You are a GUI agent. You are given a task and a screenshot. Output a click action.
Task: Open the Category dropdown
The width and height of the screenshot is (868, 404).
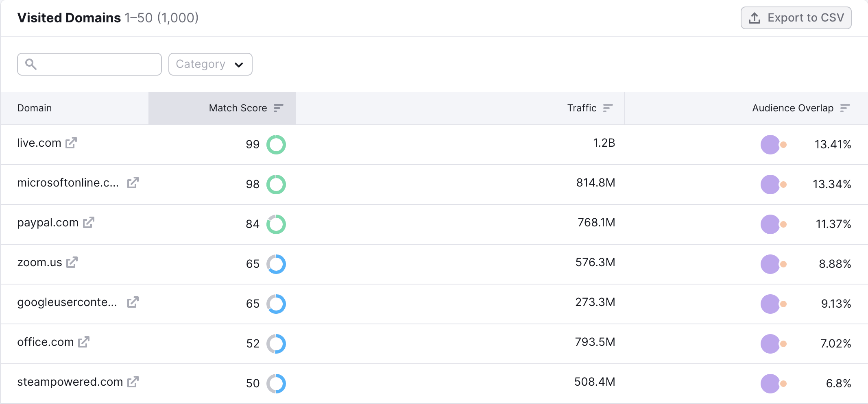click(x=210, y=64)
